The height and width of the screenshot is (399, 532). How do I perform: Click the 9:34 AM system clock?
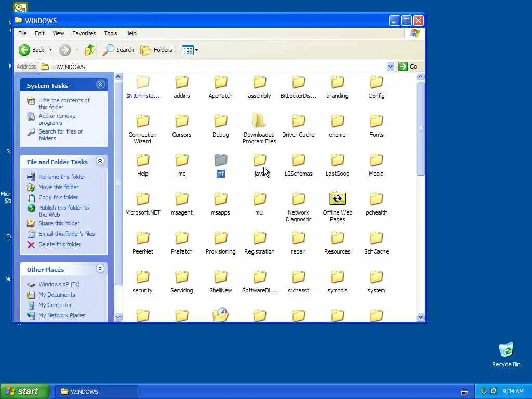513,392
